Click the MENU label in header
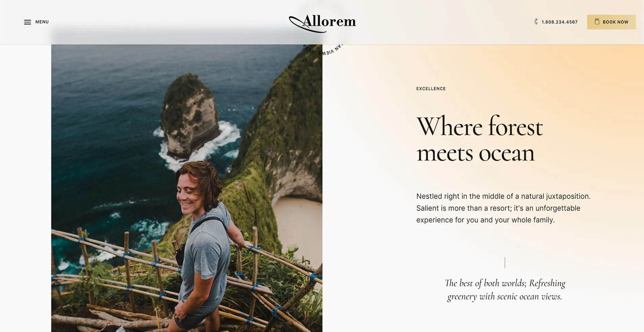The image size is (644, 332). [x=42, y=22]
